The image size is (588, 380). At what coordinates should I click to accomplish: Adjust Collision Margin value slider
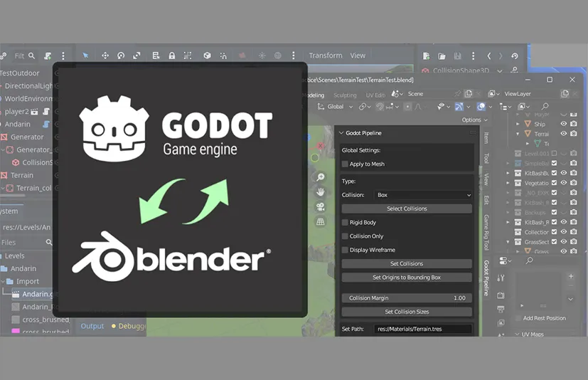pos(407,298)
